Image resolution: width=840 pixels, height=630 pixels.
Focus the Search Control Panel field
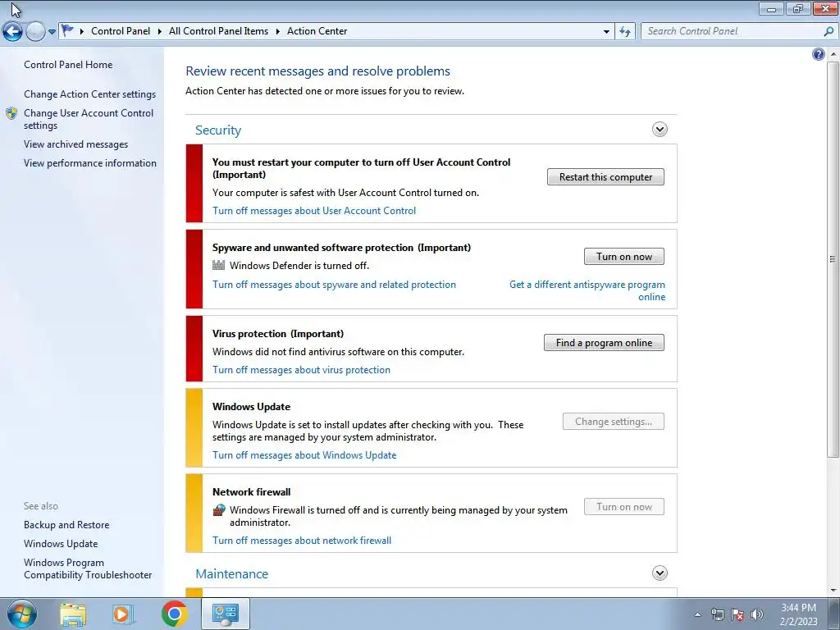(738, 31)
